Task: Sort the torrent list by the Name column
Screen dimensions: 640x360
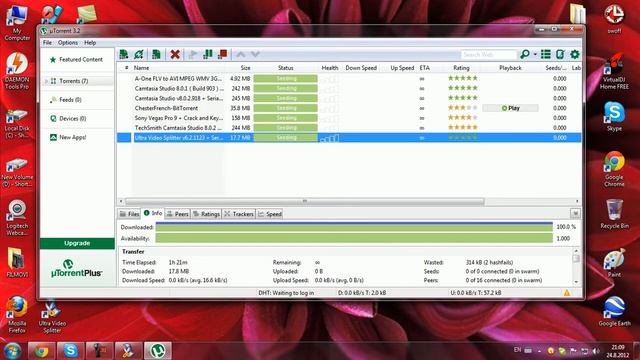Action: click(x=178, y=68)
